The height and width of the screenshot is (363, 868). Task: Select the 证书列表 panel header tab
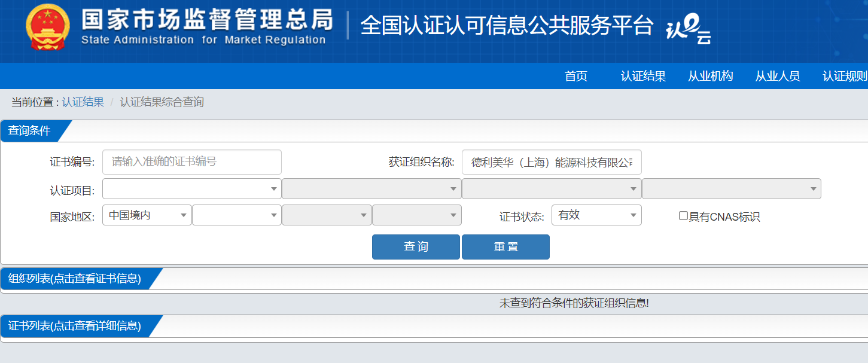[75, 326]
